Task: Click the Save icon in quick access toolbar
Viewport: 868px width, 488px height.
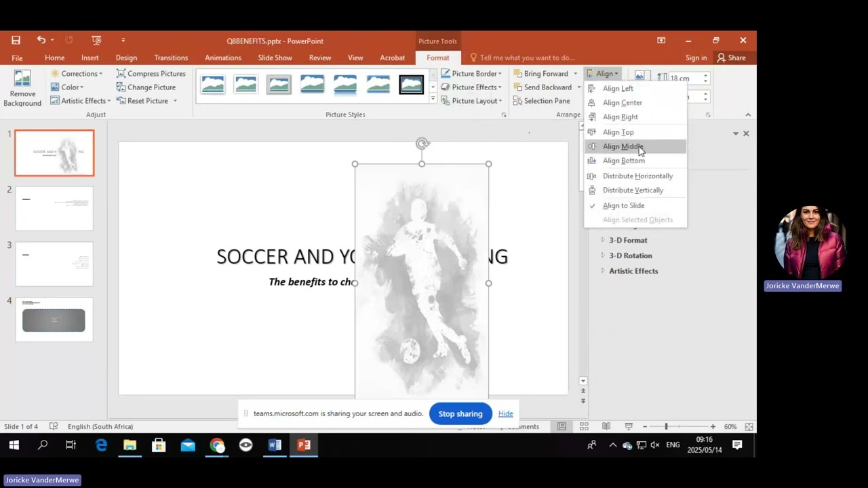Action: pyautogui.click(x=16, y=41)
